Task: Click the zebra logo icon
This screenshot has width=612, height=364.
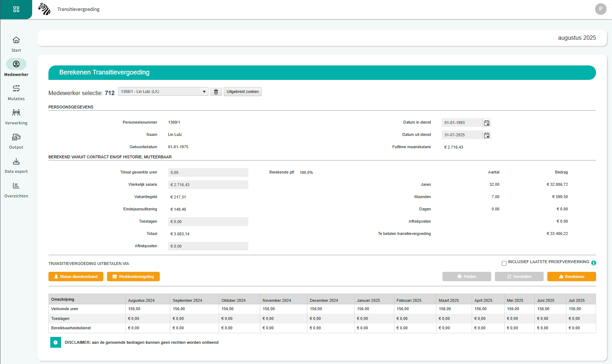Action: pos(44,9)
